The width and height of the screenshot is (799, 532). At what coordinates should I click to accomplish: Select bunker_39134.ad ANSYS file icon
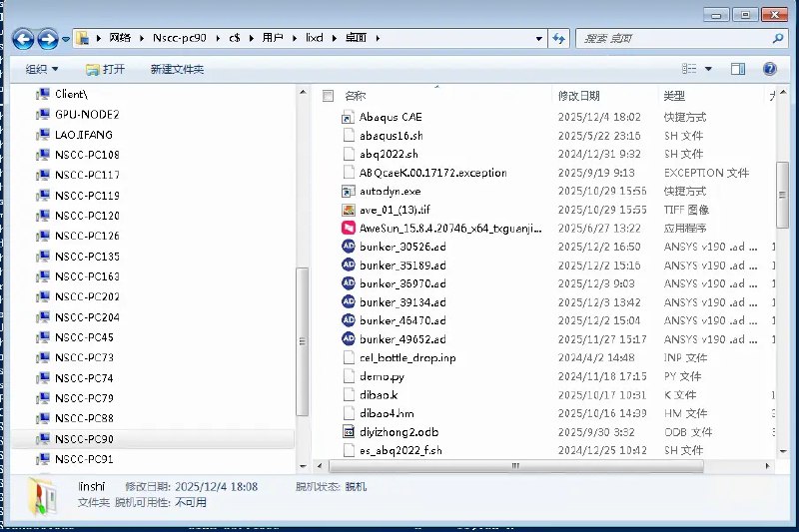click(x=349, y=301)
